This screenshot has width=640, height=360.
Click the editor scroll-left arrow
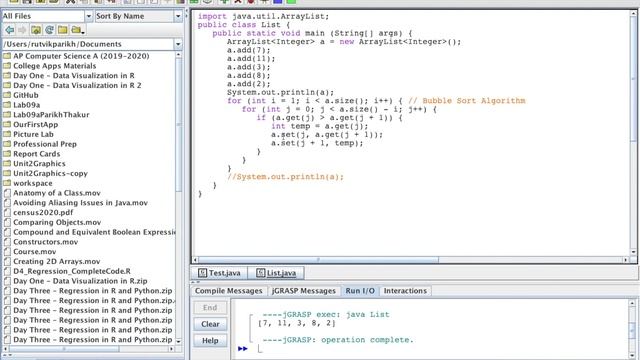(195, 260)
